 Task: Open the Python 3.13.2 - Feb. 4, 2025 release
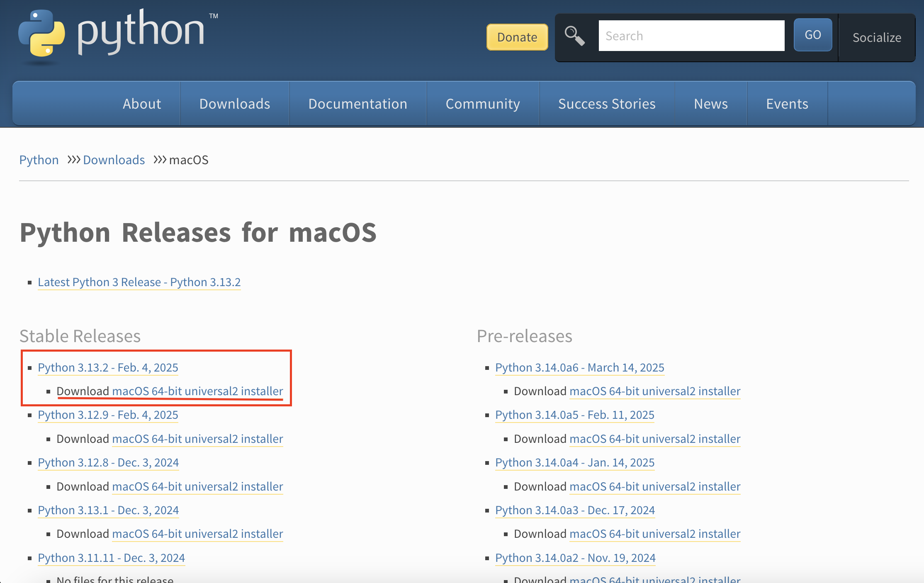pos(108,368)
